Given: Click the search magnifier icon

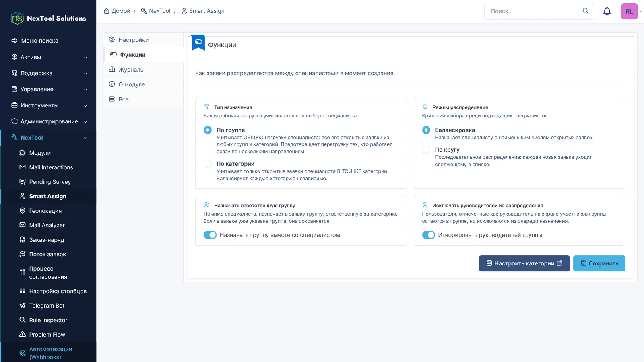Looking at the screenshot, I should click(x=586, y=11).
